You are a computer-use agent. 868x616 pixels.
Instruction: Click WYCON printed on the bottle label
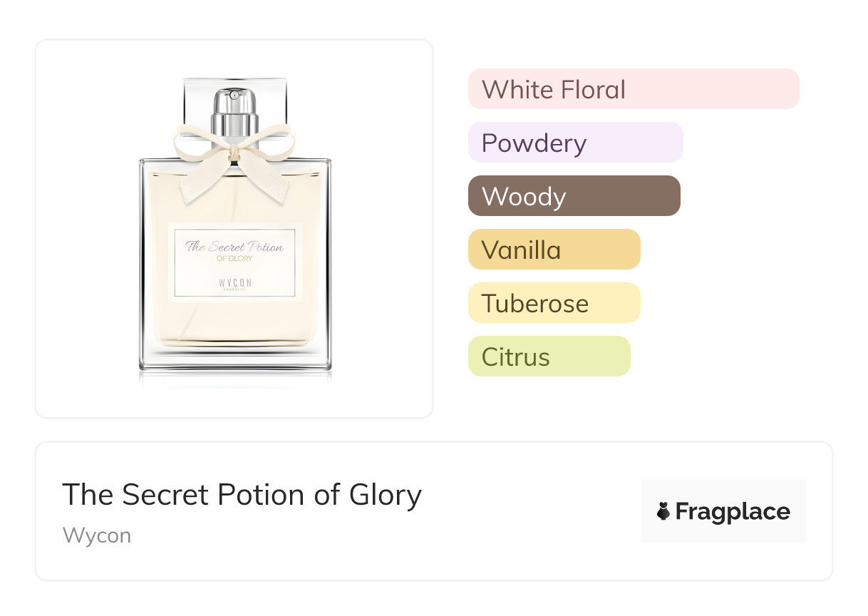click(x=234, y=282)
